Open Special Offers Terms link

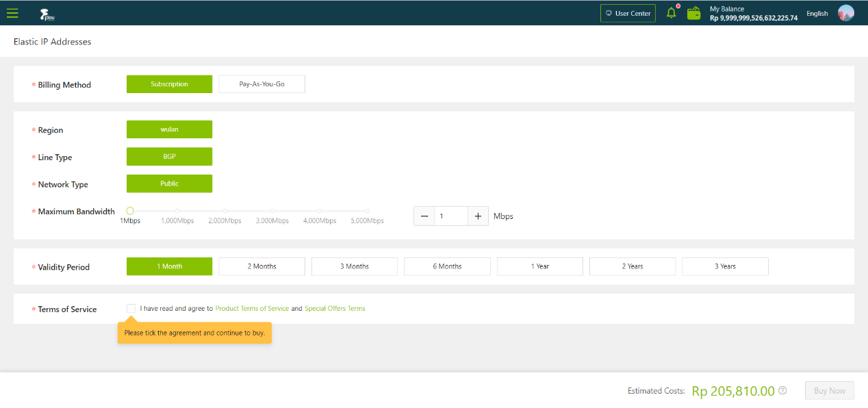click(x=335, y=309)
